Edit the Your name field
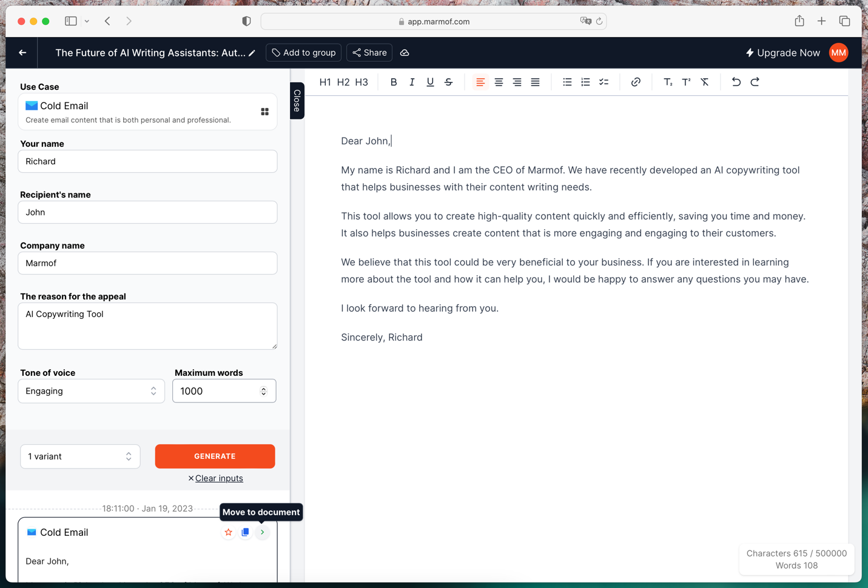The height and width of the screenshot is (588, 868). coord(147,161)
